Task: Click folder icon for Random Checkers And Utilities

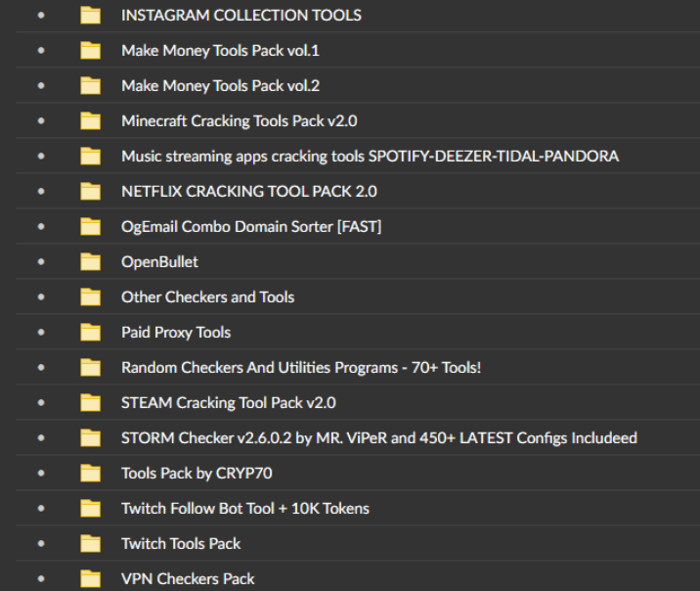Action: [90, 368]
